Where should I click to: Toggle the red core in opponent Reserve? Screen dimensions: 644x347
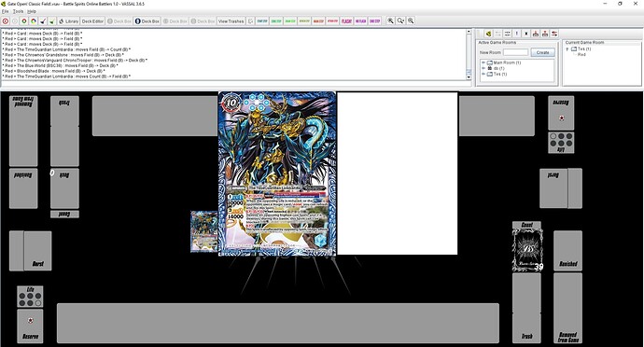562,118
